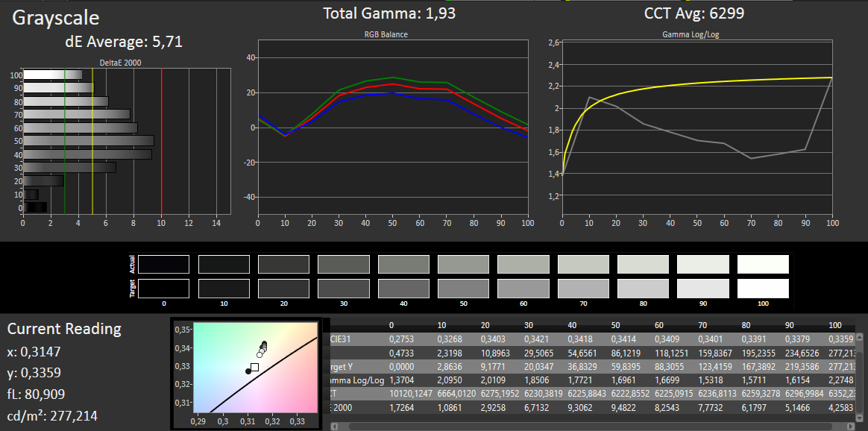Select the Target swatch for level 30
Viewport: 868px width, 431px height.
pyautogui.click(x=343, y=288)
